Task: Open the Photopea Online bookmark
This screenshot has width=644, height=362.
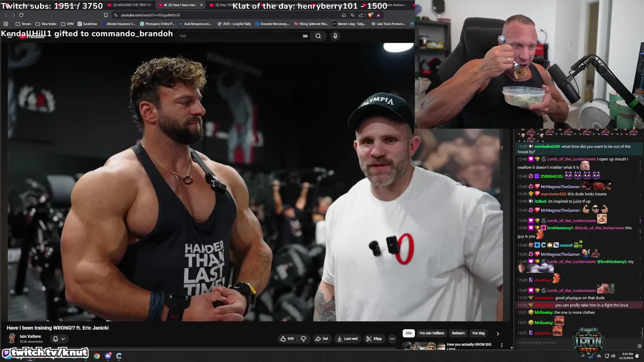Action: [157, 24]
